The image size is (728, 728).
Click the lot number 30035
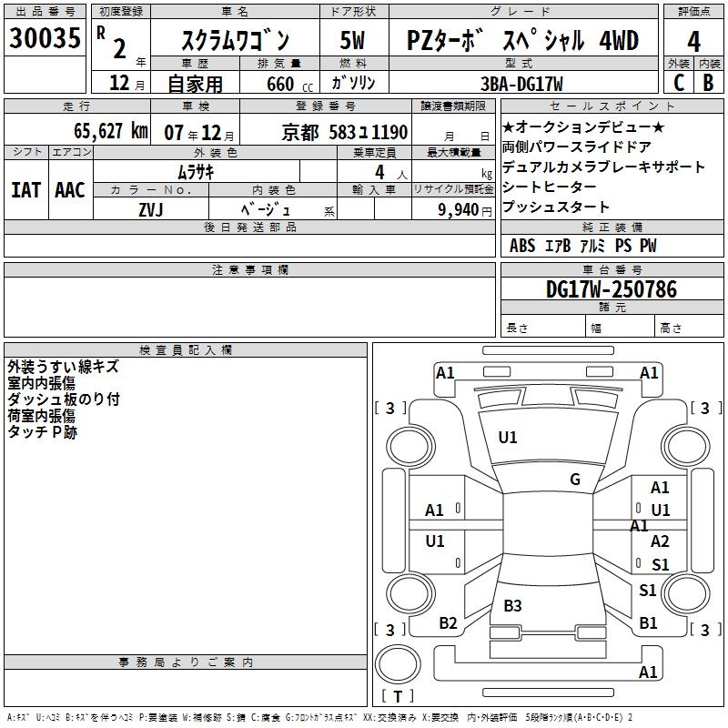[45, 38]
